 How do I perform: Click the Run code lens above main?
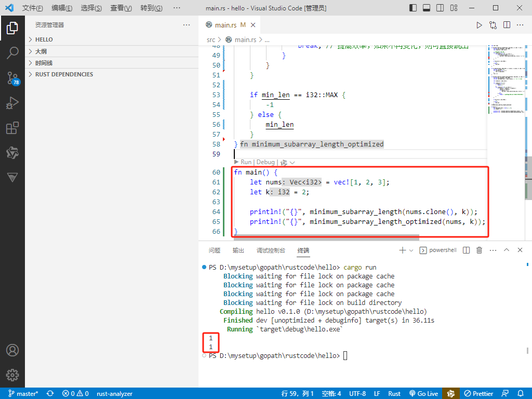246,162
